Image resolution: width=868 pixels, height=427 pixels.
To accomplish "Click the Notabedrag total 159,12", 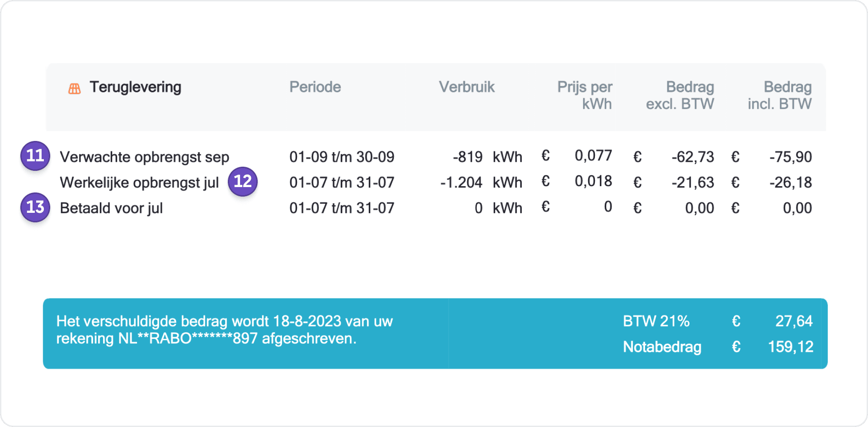I will pos(791,347).
